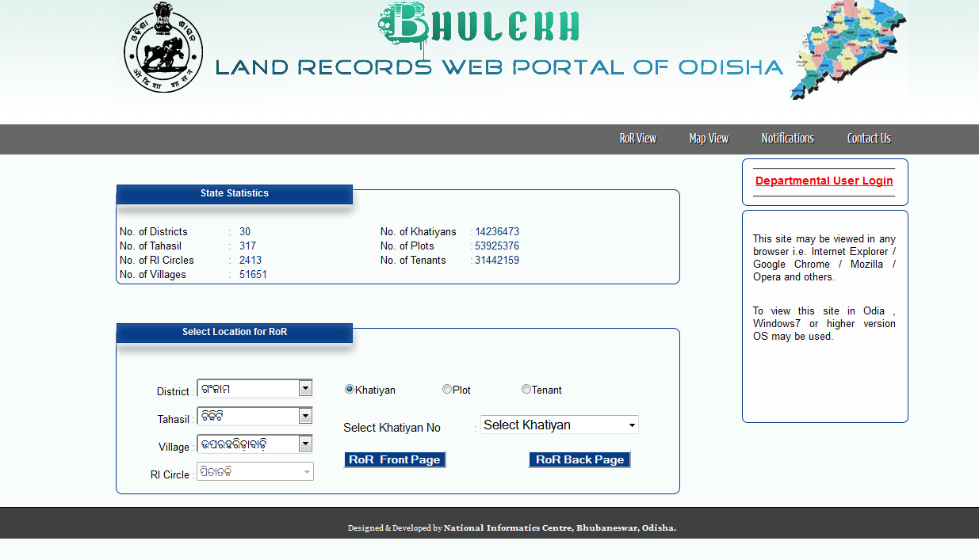Select the Plot radio button
Screen dimensions: 979x560
447,389
